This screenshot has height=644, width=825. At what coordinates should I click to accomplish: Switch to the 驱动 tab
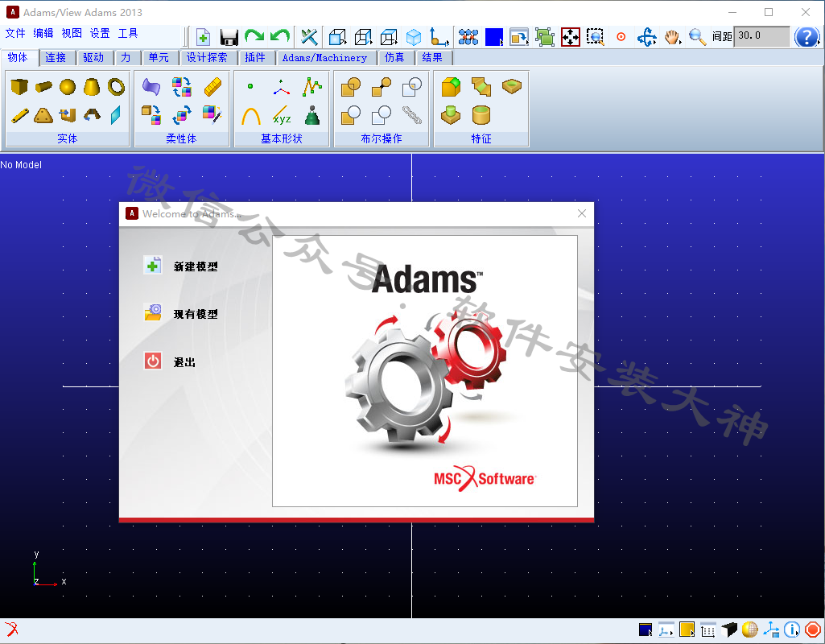tap(93, 57)
